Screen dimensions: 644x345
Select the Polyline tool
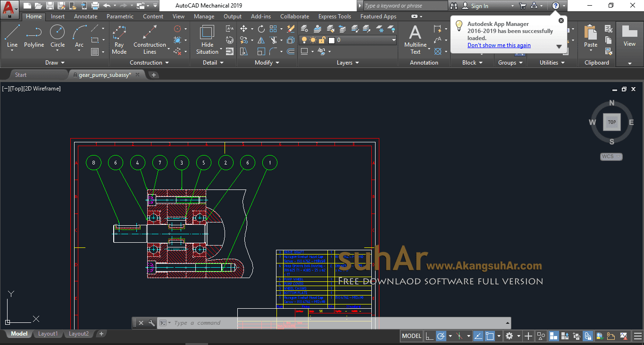[34, 36]
